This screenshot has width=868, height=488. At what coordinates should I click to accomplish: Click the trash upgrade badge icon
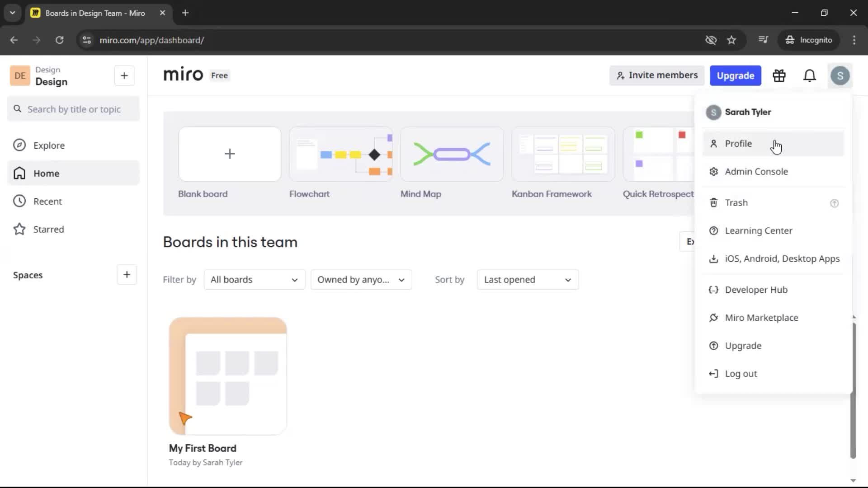(x=835, y=203)
